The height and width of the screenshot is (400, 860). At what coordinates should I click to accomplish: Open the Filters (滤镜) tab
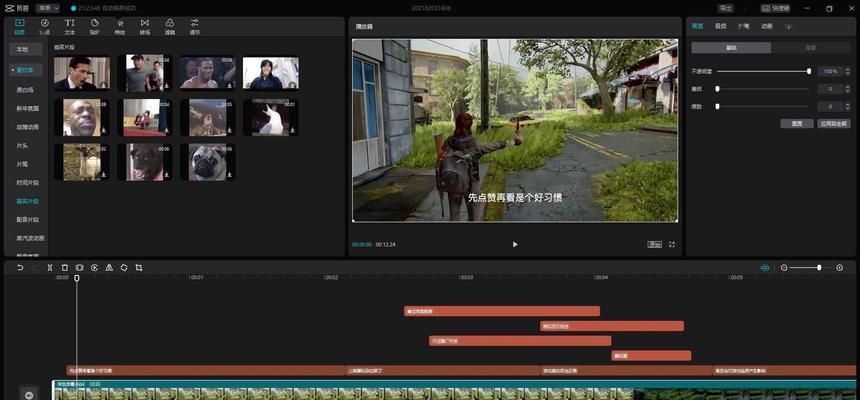[170, 26]
